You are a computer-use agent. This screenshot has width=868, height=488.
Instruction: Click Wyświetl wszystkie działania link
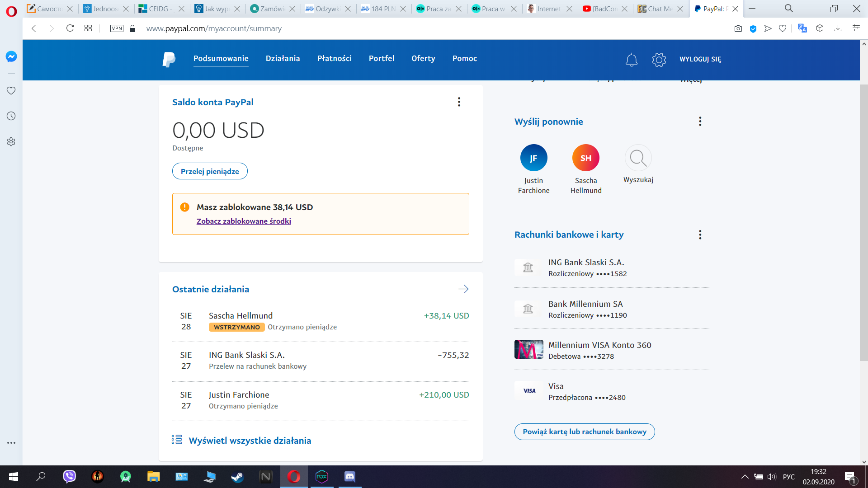(250, 441)
